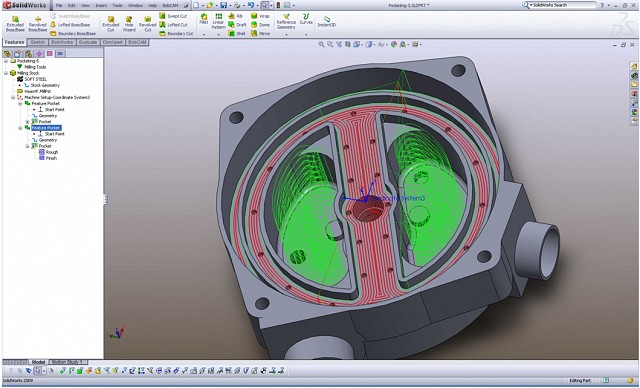Select the Select arrow tool in bottom toolbar
Image resolution: width=640 pixels, height=388 pixels.
38,371
